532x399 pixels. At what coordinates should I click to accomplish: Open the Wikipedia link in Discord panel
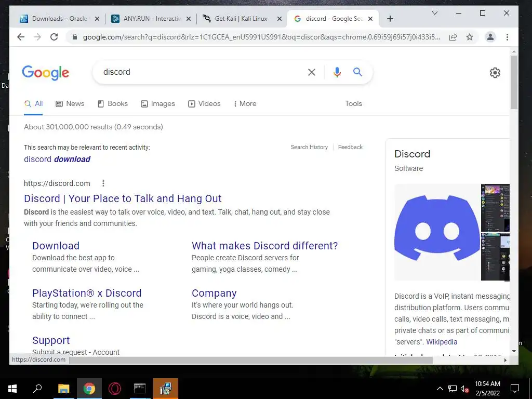(x=442, y=342)
